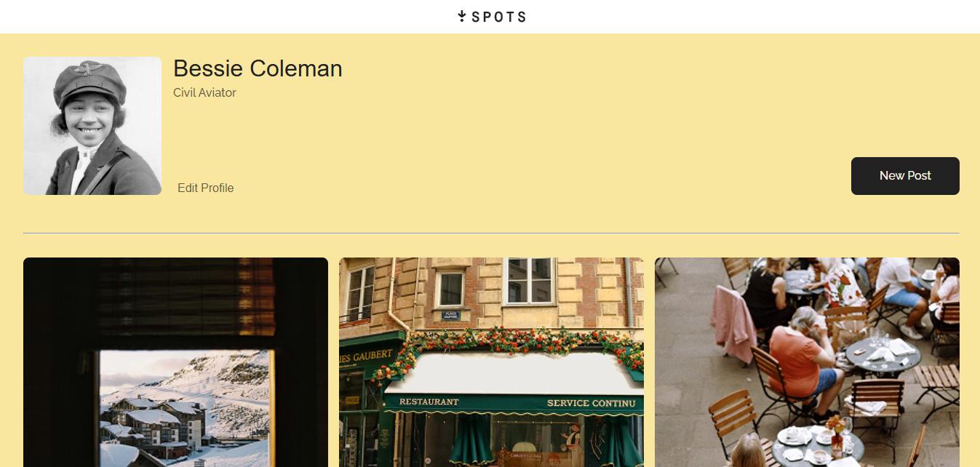Image resolution: width=980 pixels, height=467 pixels.
Task: Create a post with New Post button
Action: coord(905,176)
